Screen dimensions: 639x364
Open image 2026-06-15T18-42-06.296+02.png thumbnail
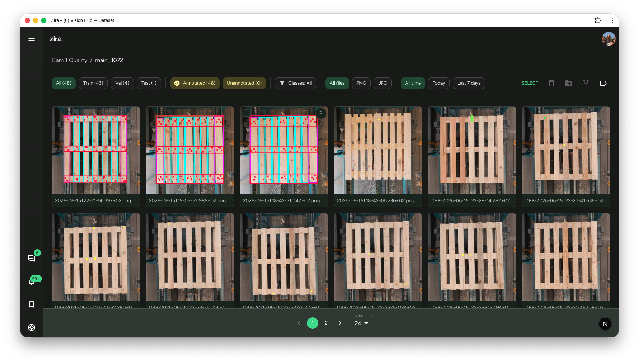[x=378, y=150]
